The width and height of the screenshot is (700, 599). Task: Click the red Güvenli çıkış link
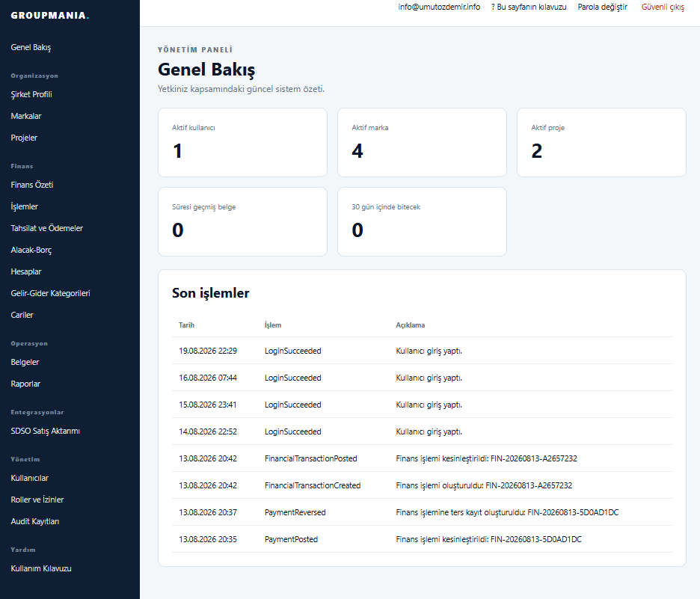tap(663, 7)
